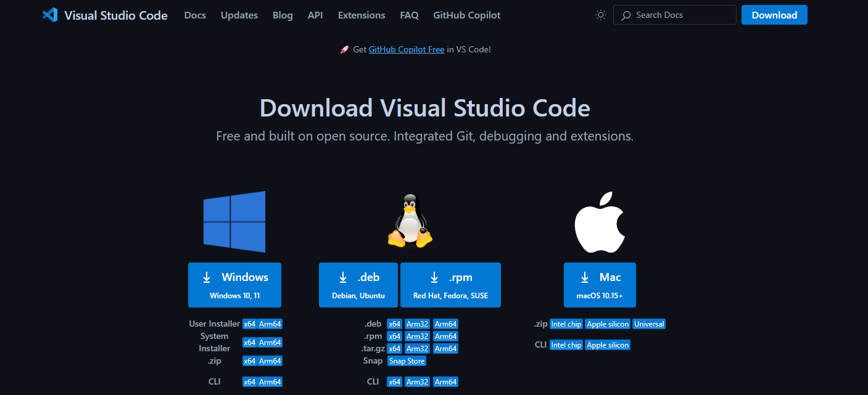This screenshot has width=868, height=395.
Task: Select x64 for Linux .tar.gz
Action: [x=394, y=349]
